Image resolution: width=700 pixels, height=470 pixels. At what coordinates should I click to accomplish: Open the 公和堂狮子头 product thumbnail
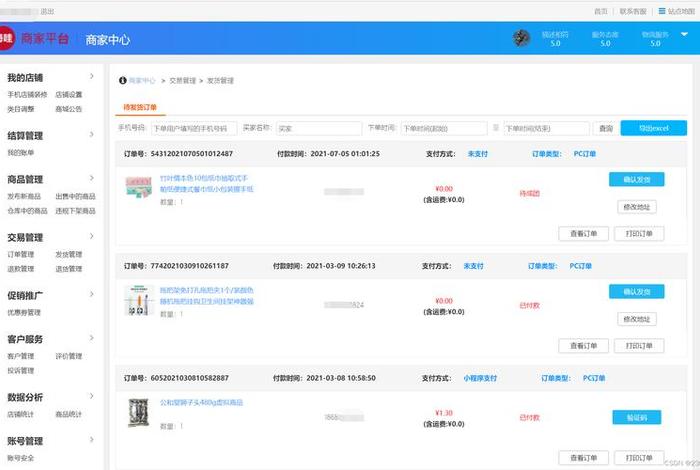[138, 412]
